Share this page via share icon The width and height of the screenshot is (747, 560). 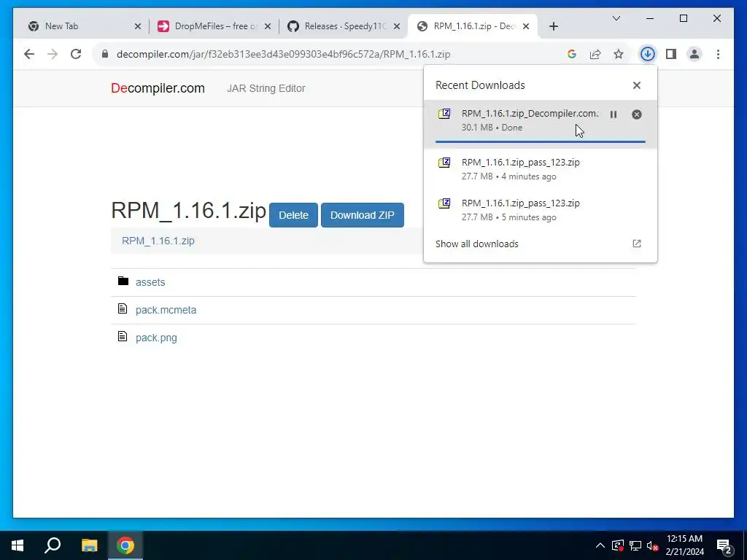pos(595,54)
